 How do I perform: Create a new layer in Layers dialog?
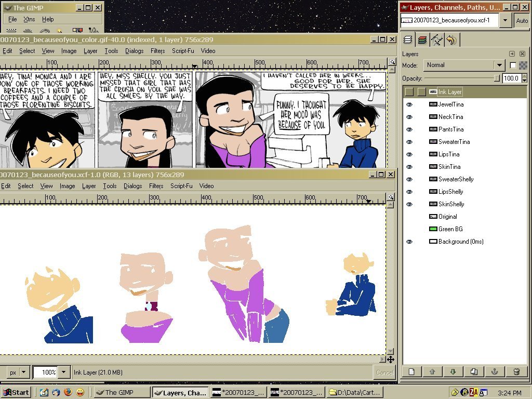pos(411,371)
